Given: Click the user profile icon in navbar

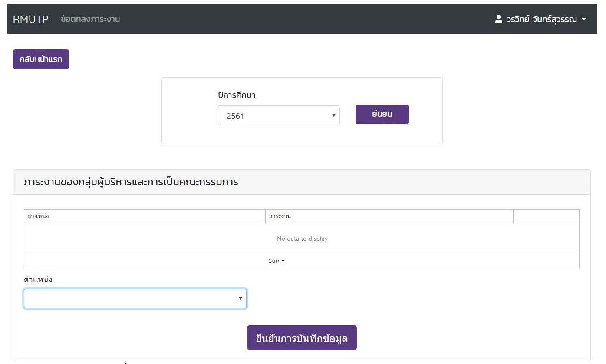Looking at the screenshot, I should click(x=499, y=20).
